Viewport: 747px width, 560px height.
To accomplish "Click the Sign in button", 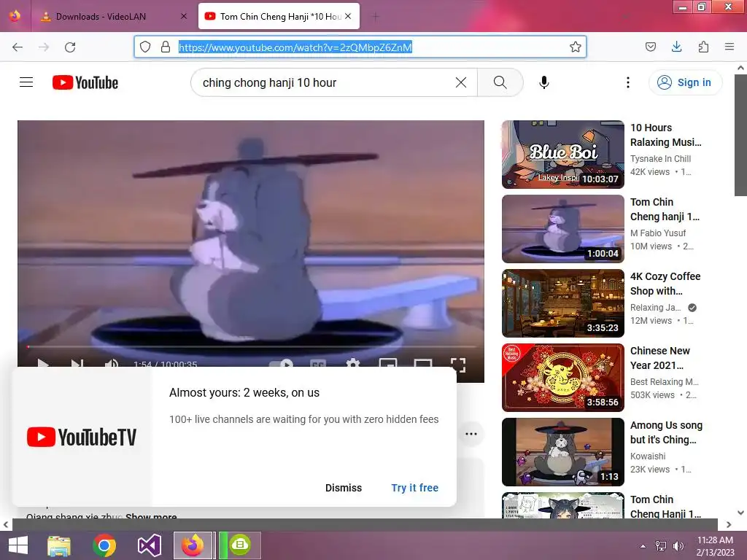I will tap(684, 82).
